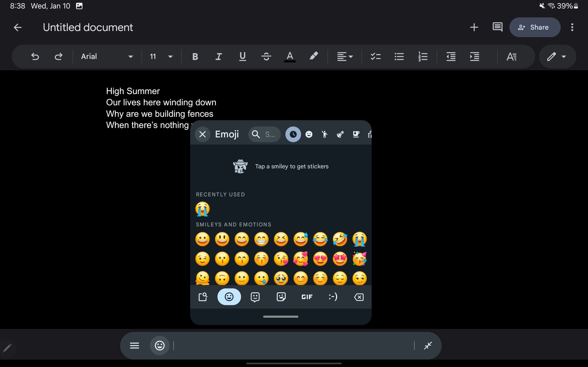Switch to the GIF tab
Image resolution: width=588 pixels, height=367 pixels.
click(x=307, y=297)
